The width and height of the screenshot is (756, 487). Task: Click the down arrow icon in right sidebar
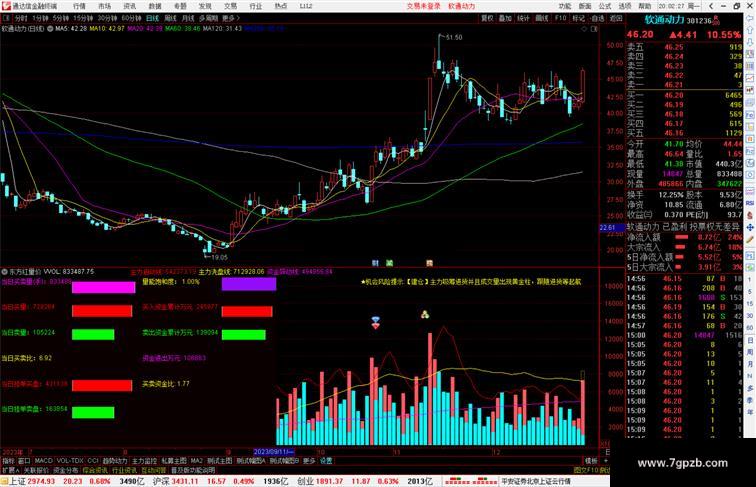coord(750,43)
